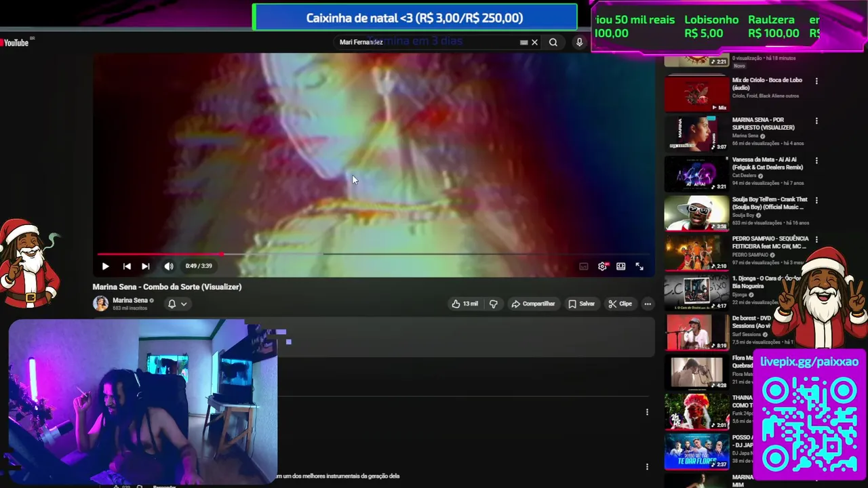Viewport: 868px width, 488px height.
Task: Open Funk 24por48 video thumbnail 2:01
Action: tap(696, 412)
